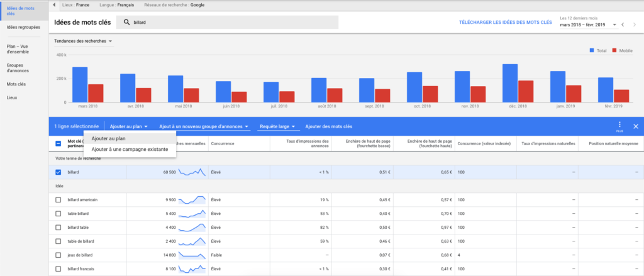Open the three-dot Plus menu
This screenshot has height=276, width=644.
pyautogui.click(x=619, y=126)
